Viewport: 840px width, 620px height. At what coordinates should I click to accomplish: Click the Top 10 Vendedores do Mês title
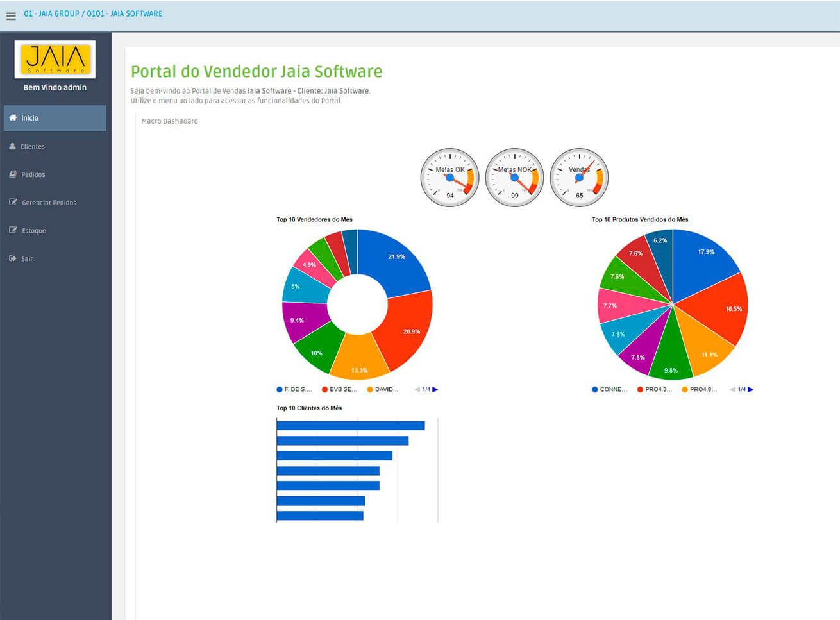[x=314, y=219]
